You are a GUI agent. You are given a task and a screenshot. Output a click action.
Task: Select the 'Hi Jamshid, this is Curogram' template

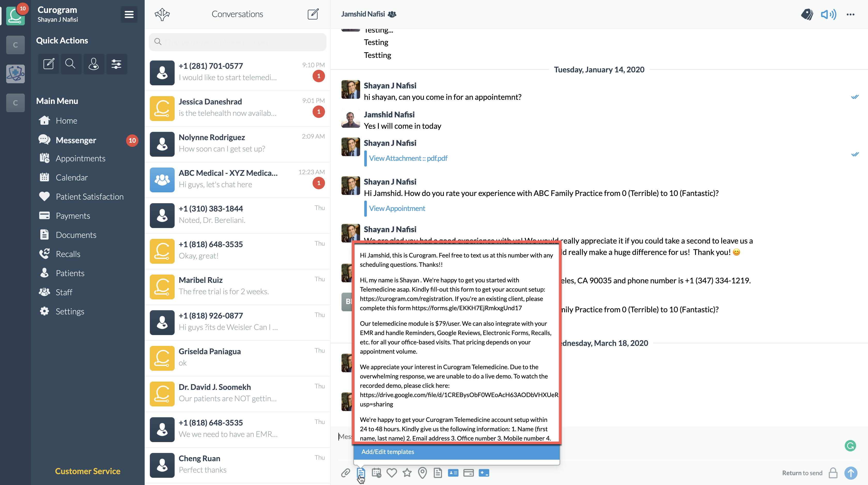coord(456,260)
